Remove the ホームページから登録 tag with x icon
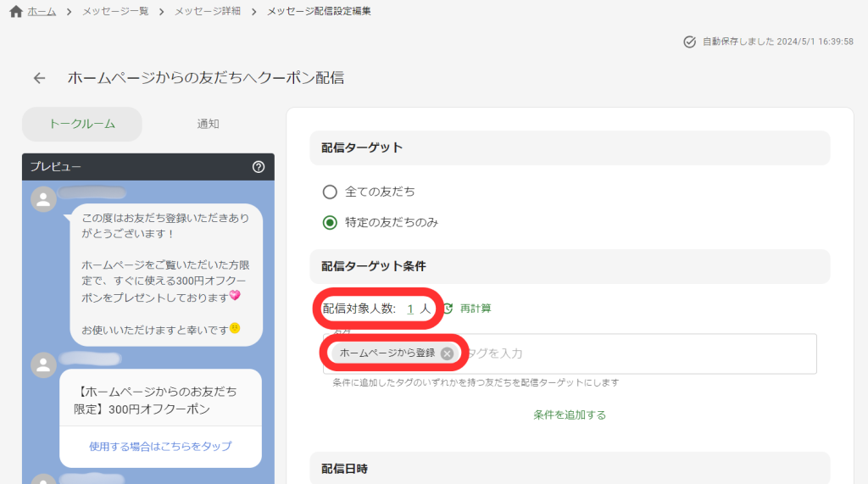Viewport: 868px width, 484px height. [447, 353]
